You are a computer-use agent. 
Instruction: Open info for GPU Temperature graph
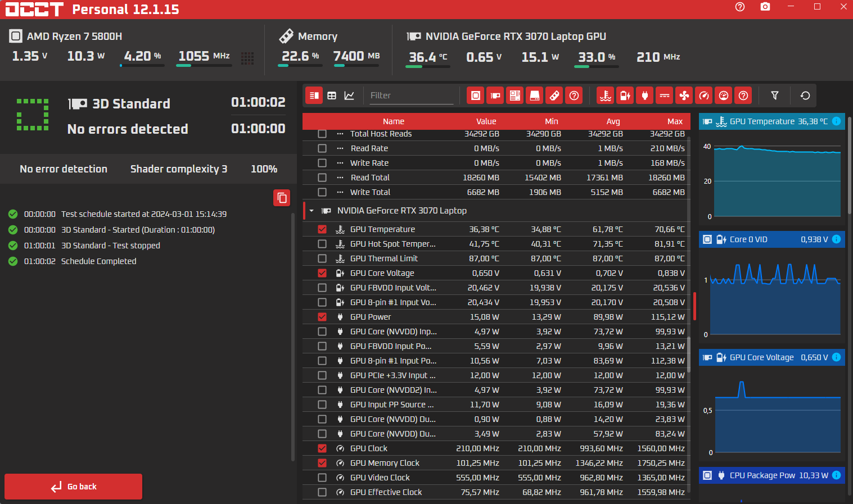pos(836,121)
